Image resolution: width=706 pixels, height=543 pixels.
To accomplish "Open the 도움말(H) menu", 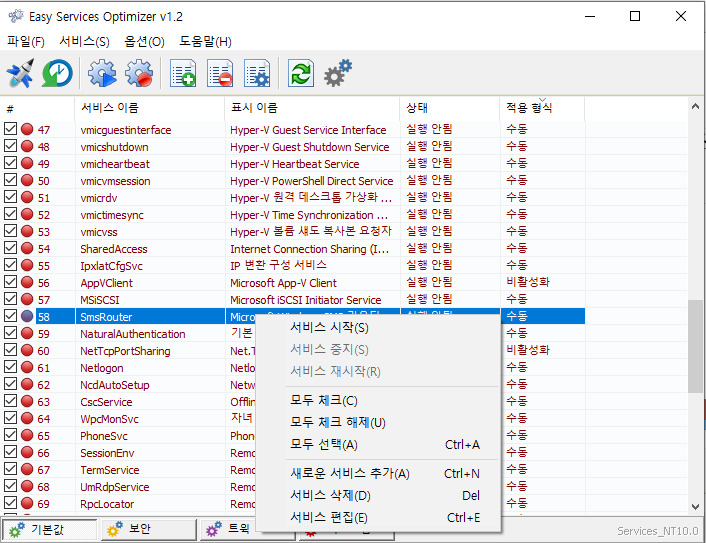I will 205,41.
